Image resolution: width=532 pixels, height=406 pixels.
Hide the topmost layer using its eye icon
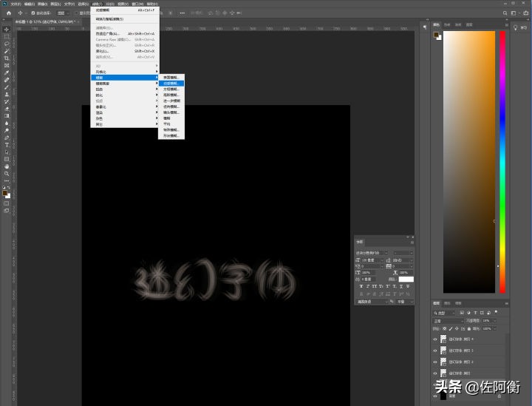[x=435, y=339]
